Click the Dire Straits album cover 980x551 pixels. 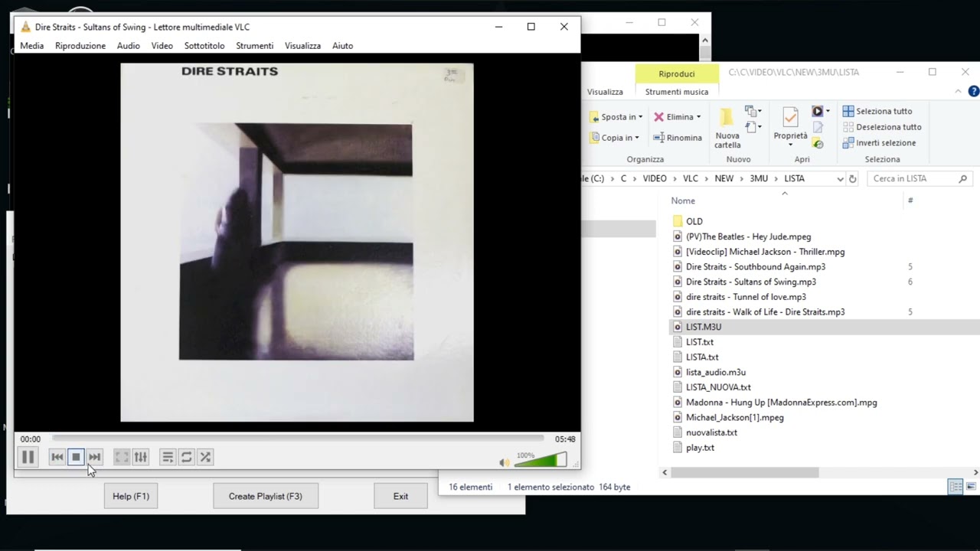tap(297, 243)
